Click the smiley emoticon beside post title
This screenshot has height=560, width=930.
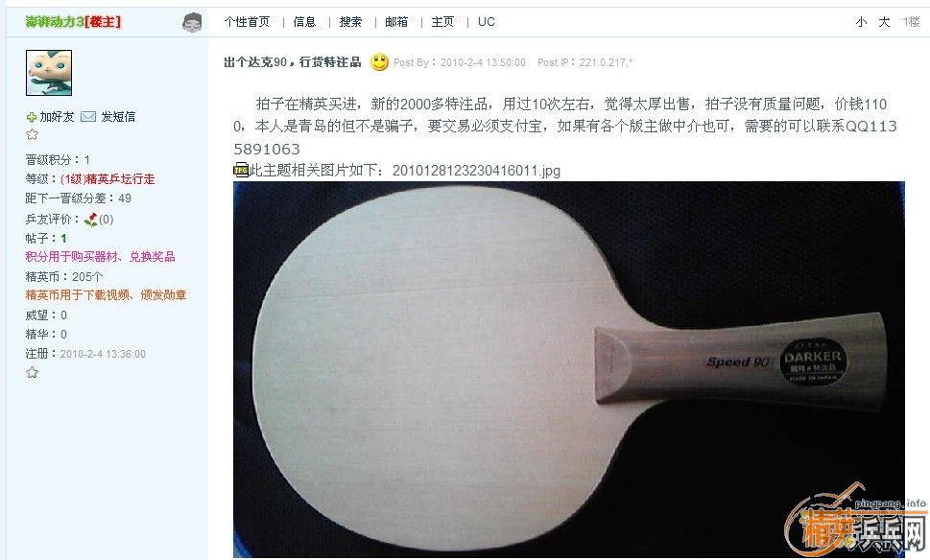(x=380, y=62)
